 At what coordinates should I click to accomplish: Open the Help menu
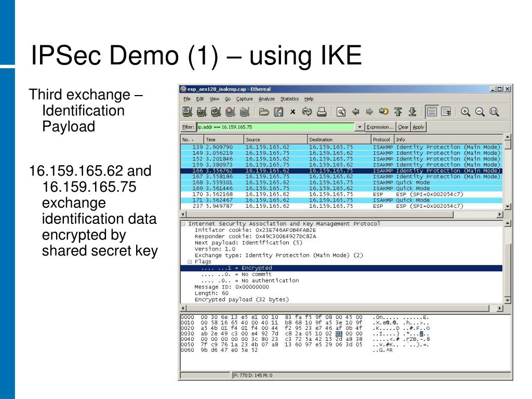309,99
